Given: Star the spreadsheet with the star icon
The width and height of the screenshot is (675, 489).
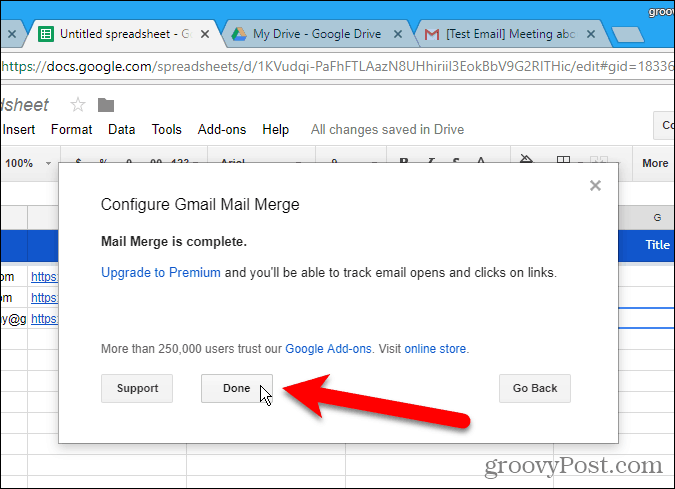Looking at the screenshot, I should coord(78,105).
